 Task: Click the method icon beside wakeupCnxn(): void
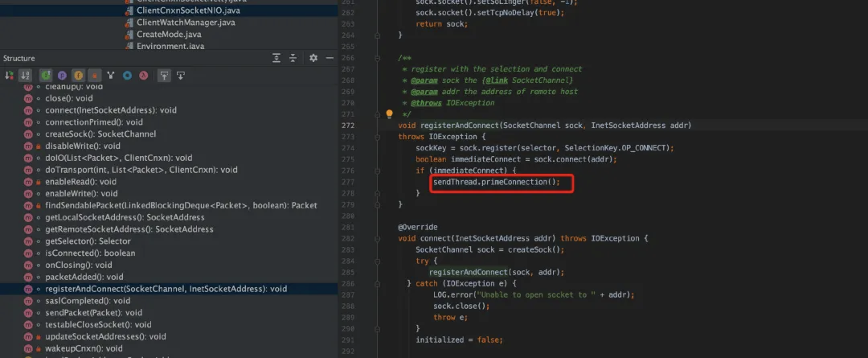click(28, 348)
